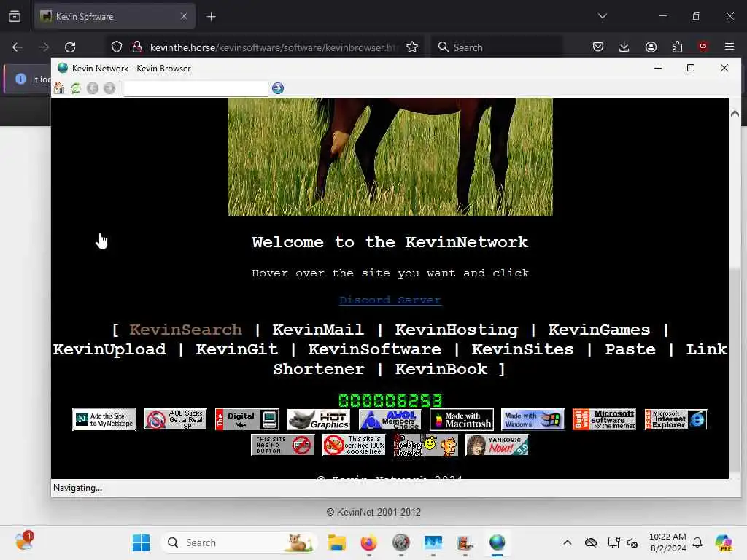Click Kevin Browser home icon

tap(59, 88)
